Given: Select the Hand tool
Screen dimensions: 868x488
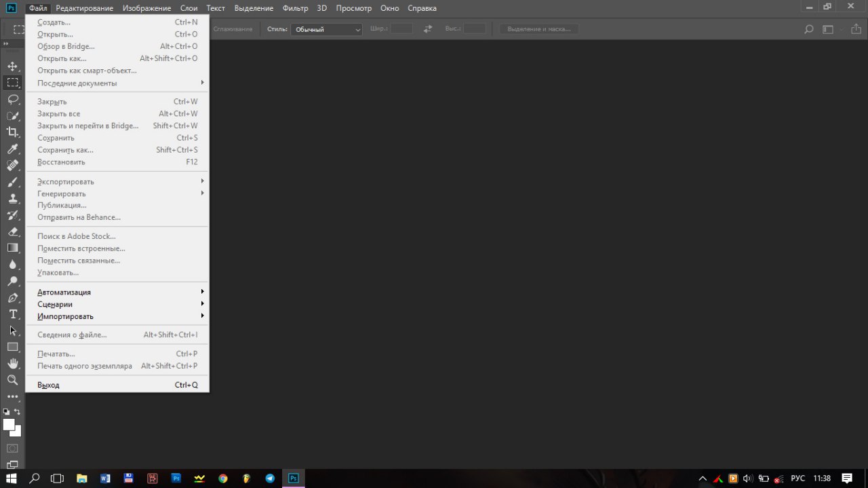Looking at the screenshot, I should pos(12,364).
